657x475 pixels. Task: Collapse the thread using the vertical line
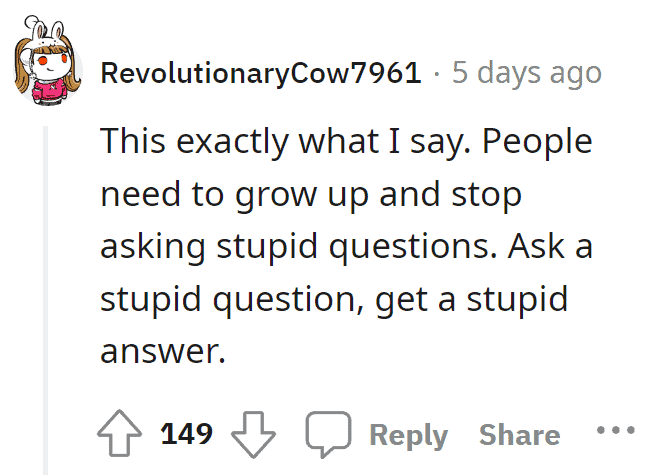click(x=46, y=300)
